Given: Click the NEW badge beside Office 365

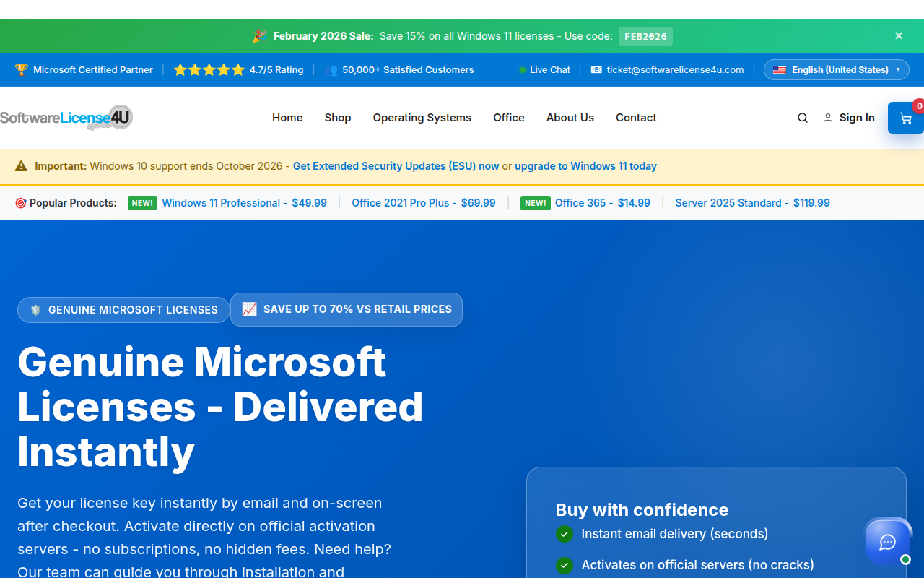Looking at the screenshot, I should [536, 203].
